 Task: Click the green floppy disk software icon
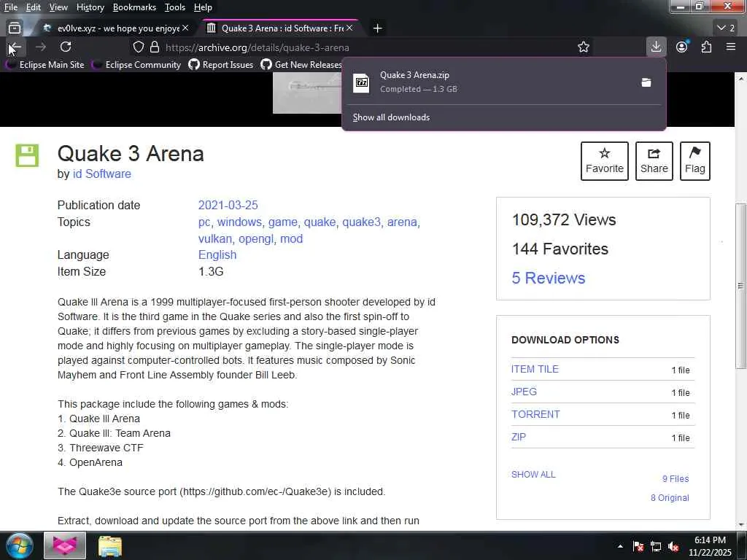pos(27,156)
